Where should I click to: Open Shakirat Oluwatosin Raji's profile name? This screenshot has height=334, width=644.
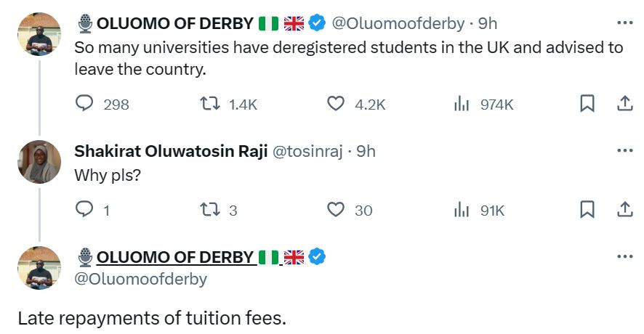[x=170, y=151]
